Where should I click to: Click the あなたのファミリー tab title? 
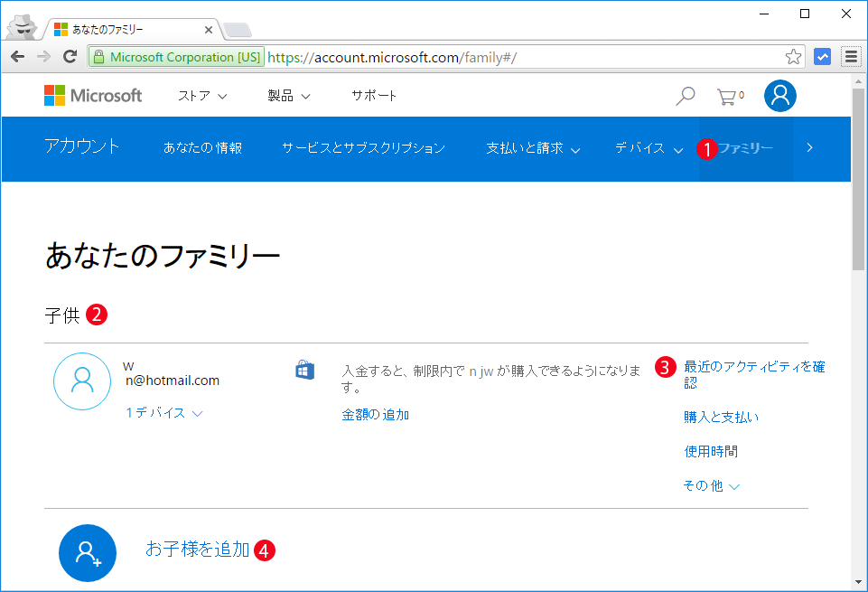pos(107,29)
